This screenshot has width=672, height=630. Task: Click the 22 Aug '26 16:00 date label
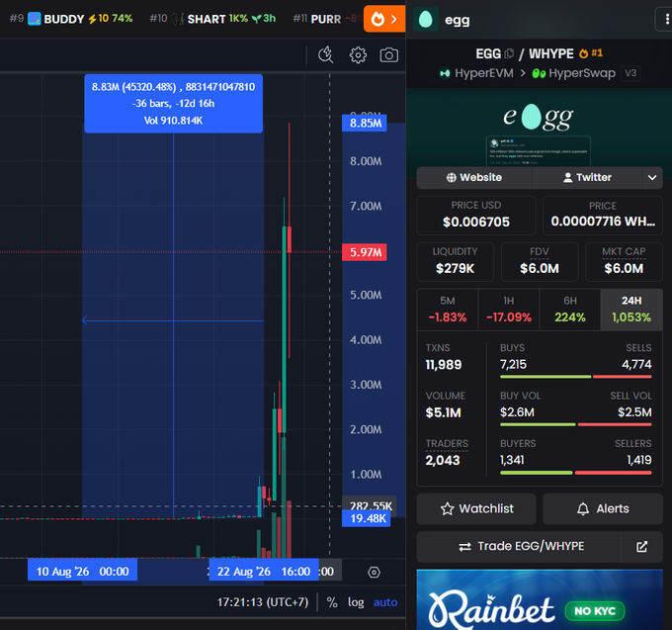[x=264, y=572]
